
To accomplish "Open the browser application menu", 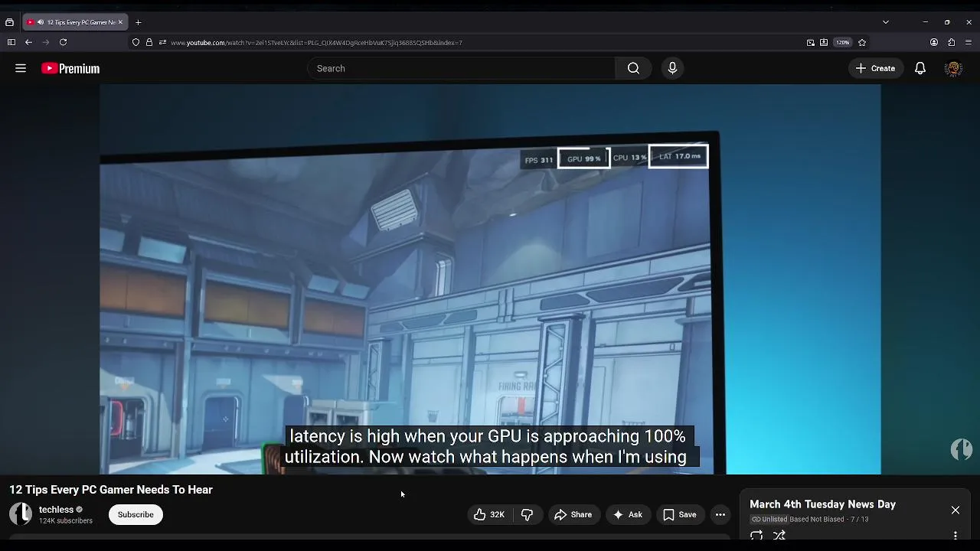I will (x=969, y=42).
